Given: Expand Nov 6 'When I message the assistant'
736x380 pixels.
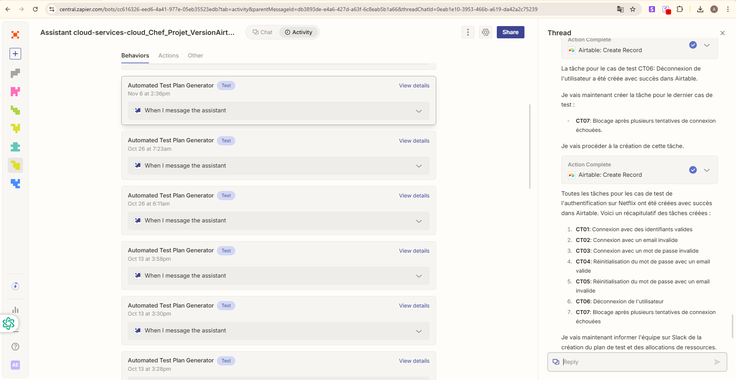Looking at the screenshot, I should (x=278, y=111).
